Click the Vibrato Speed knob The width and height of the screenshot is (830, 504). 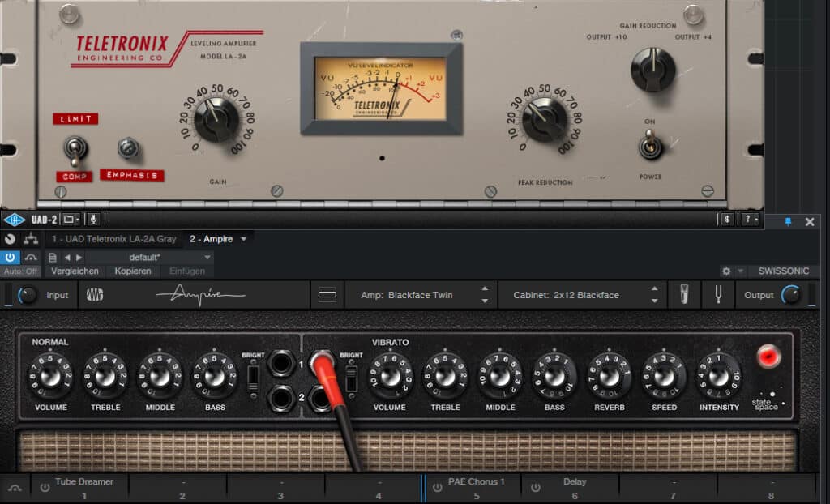click(x=664, y=377)
